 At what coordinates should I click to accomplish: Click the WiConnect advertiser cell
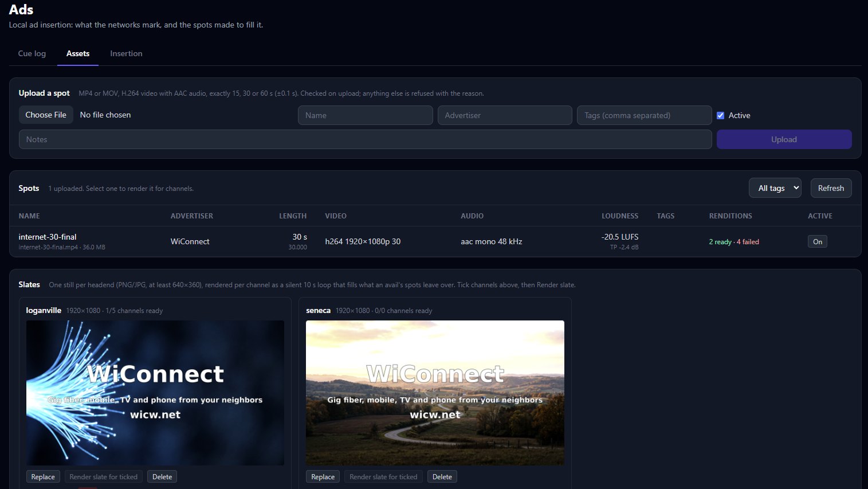[190, 241]
